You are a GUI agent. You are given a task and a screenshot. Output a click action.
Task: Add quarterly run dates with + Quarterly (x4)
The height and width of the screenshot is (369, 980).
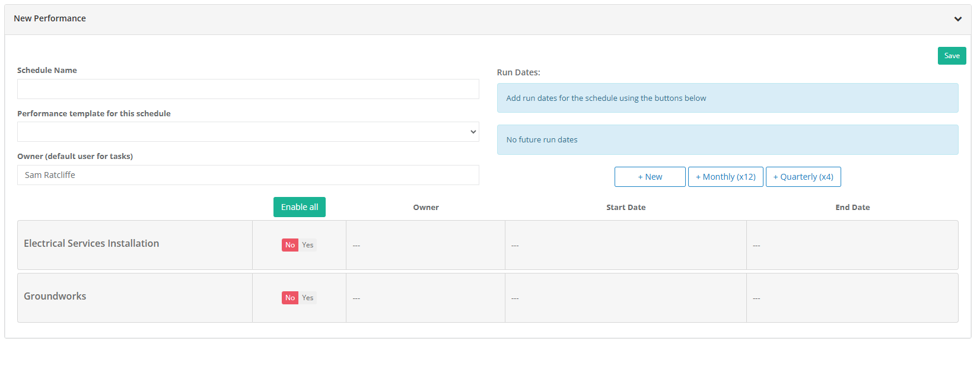pos(803,177)
